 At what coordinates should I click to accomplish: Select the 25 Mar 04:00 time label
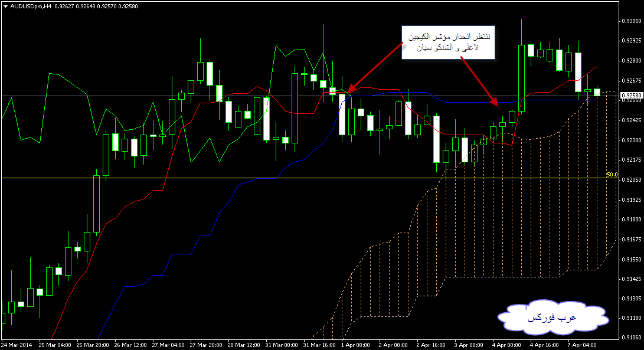click(55, 345)
